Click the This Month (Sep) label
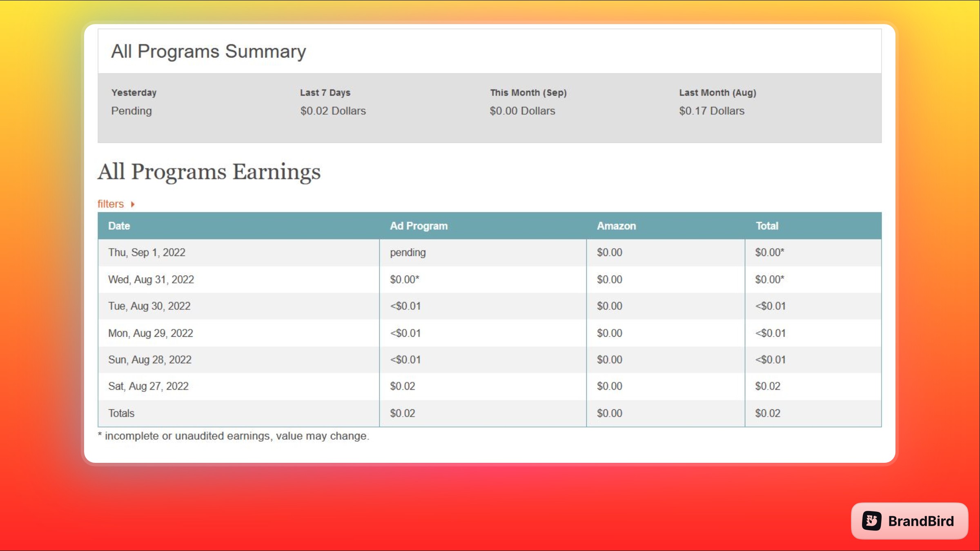980x551 pixels. point(528,93)
